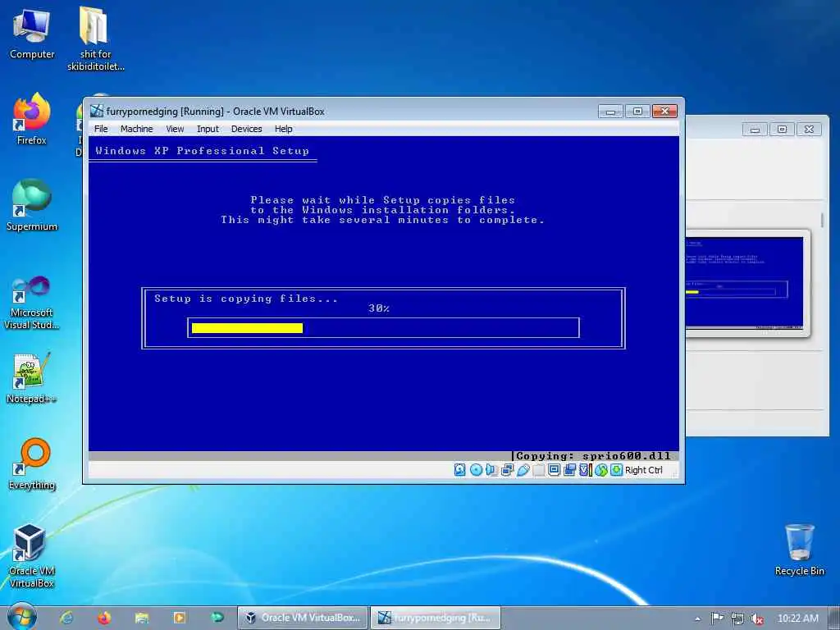Minimize the running VM window
This screenshot has width=840, height=630.
610,112
